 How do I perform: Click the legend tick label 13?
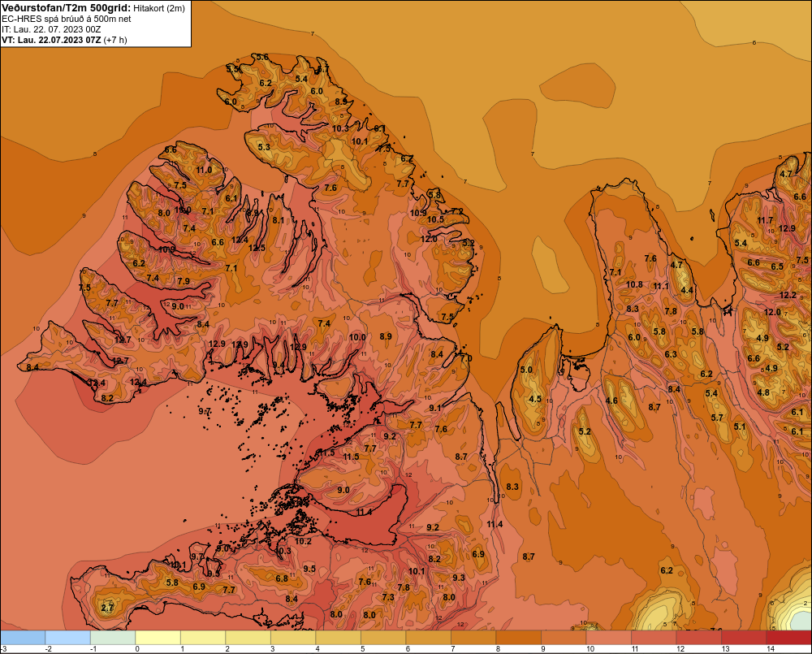725,649
